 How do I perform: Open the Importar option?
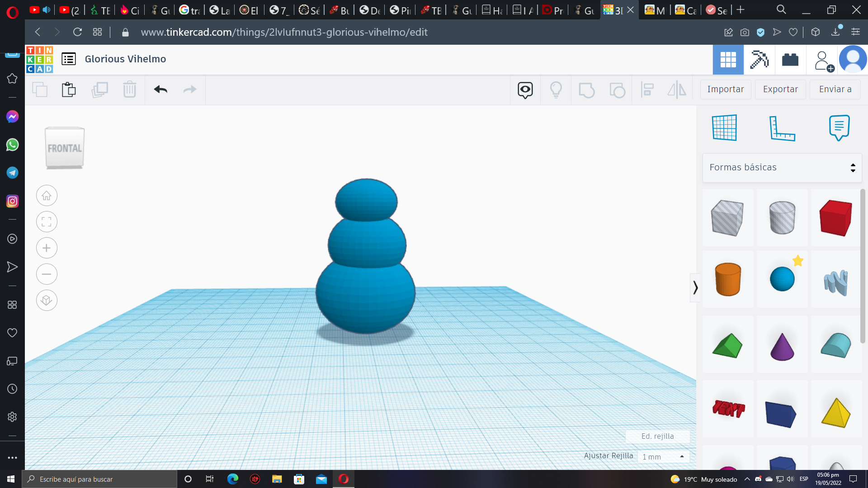click(x=725, y=89)
